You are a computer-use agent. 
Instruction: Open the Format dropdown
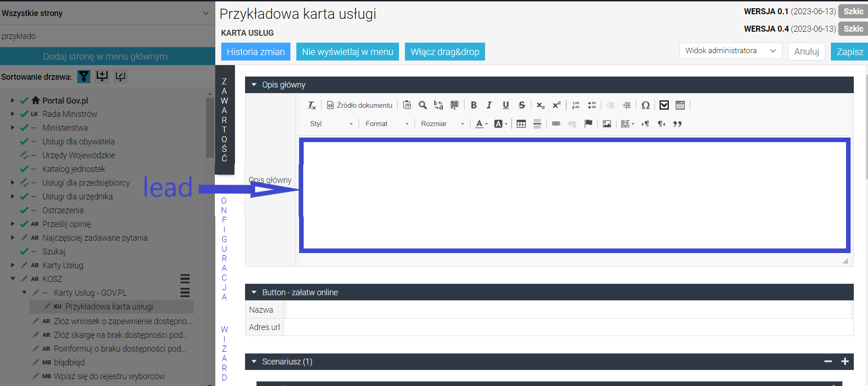[387, 124]
